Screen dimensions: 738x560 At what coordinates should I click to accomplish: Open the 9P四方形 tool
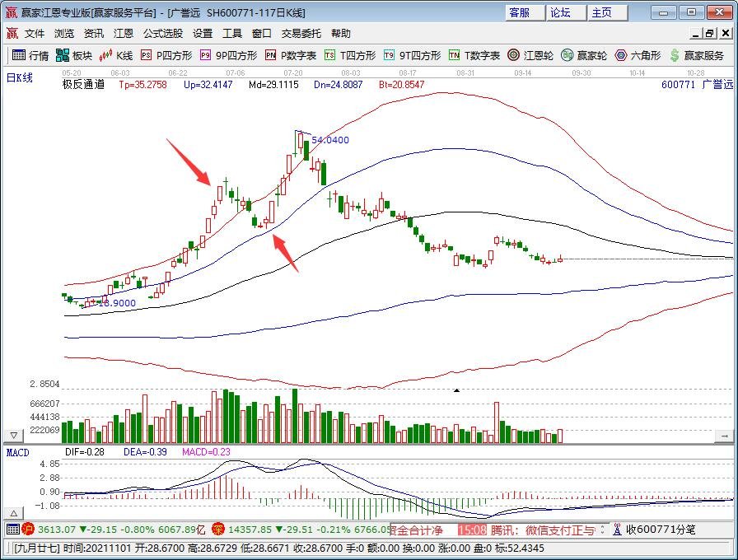pos(228,55)
